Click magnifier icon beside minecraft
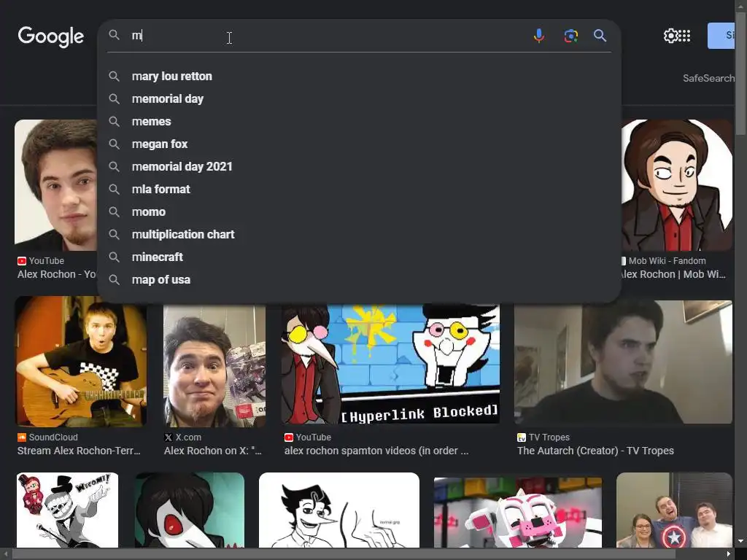The image size is (747, 560). [x=114, y=257]
